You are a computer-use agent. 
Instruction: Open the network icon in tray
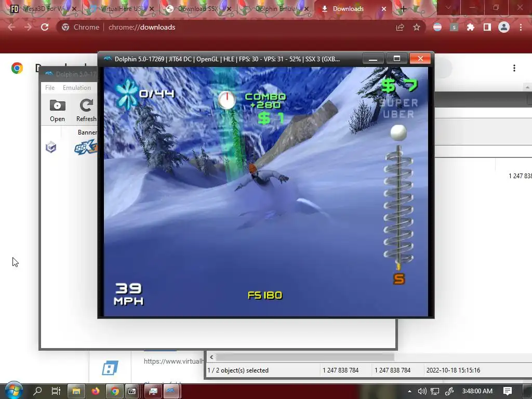point(435,391)
